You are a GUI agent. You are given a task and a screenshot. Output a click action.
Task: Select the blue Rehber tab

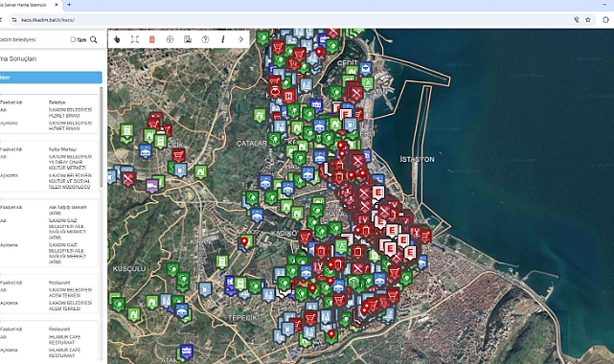click(x=51, y=77)
